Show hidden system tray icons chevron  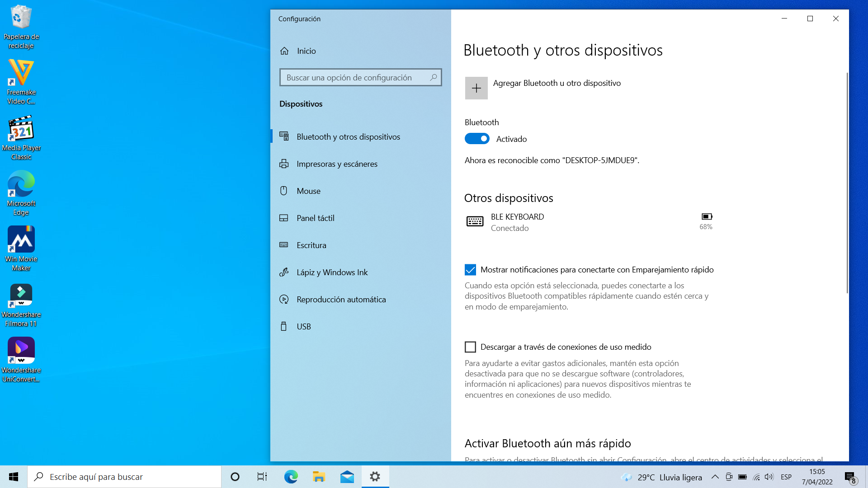tap(715, 477)
